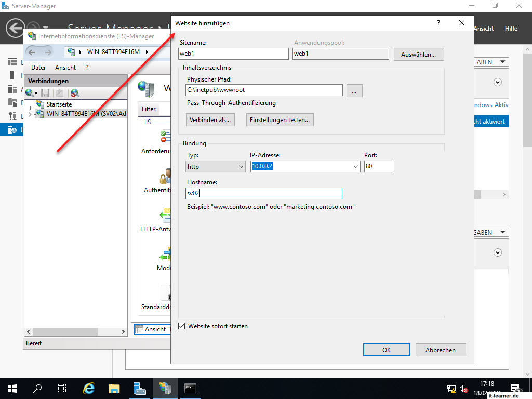This screenshot has height=399, width=532.
Task: Open Task View on the taskbar
Action: point(62,389)
